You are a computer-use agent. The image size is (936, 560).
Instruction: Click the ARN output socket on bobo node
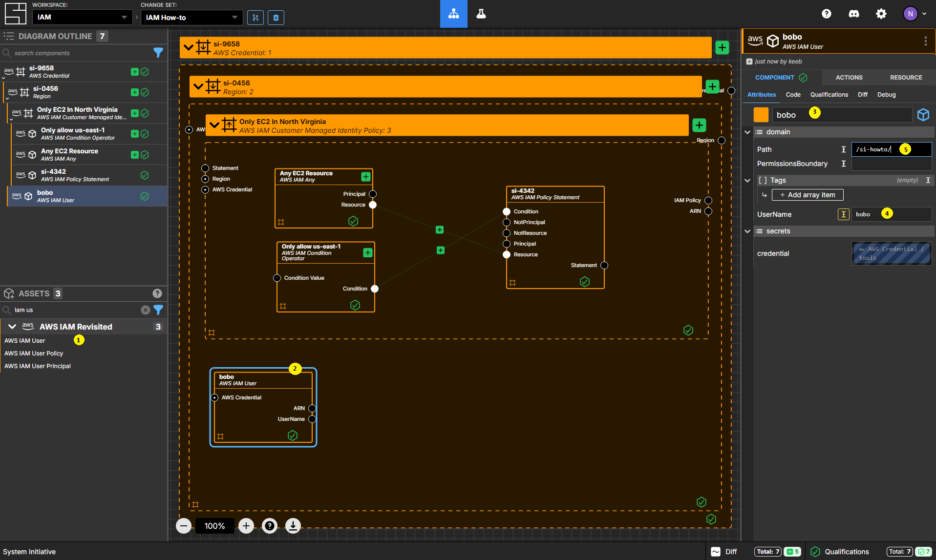pos(312,409)
